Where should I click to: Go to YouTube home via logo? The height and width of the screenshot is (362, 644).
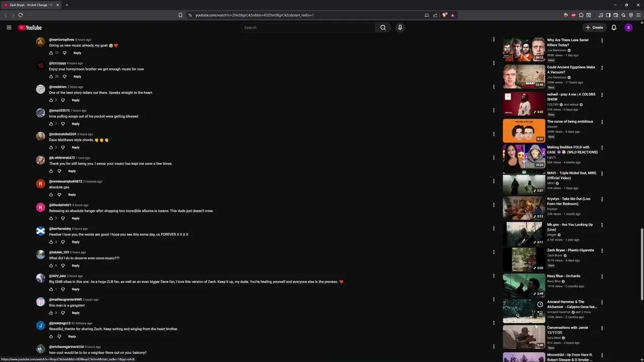(x=30, y=28)
